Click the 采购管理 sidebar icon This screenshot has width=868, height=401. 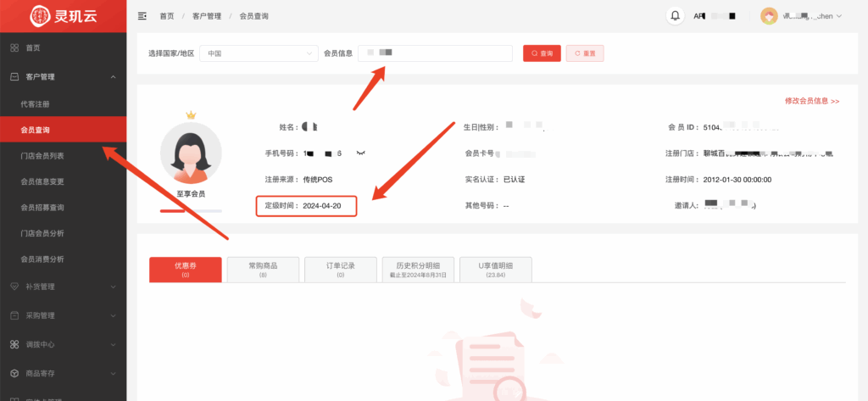(x=15, y=315)
